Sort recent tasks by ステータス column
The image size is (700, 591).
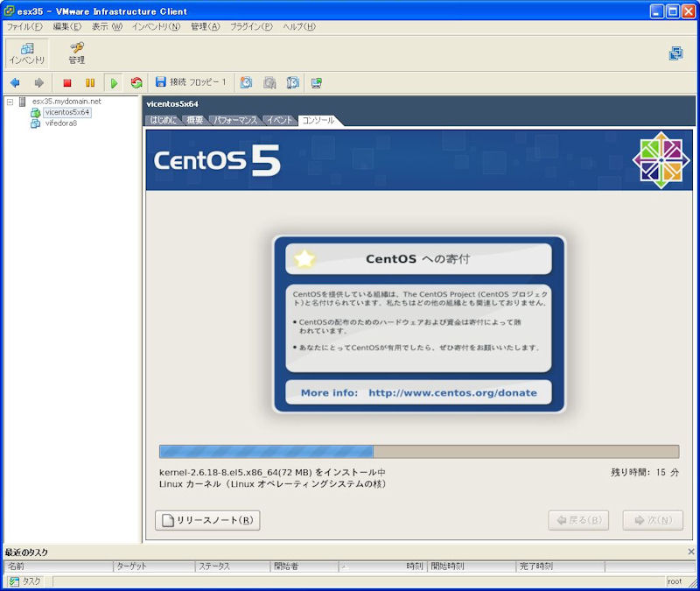point(233,566)
